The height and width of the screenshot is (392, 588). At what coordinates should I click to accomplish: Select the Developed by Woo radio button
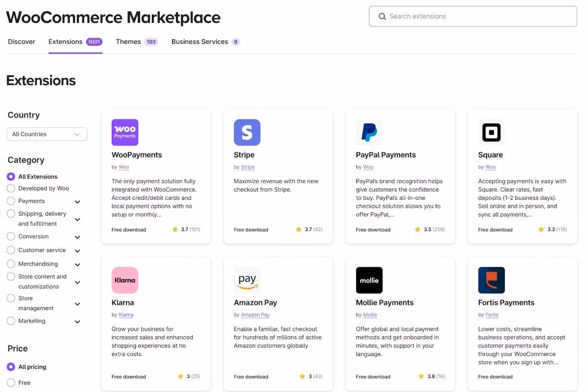pyautogui.click(x=11, y=189)
